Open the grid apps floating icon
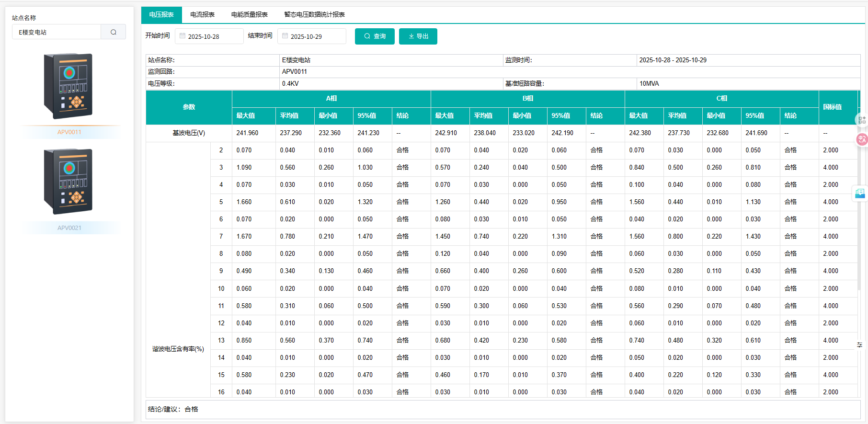This screenshot has width=868, height=424. pos(862,120)
